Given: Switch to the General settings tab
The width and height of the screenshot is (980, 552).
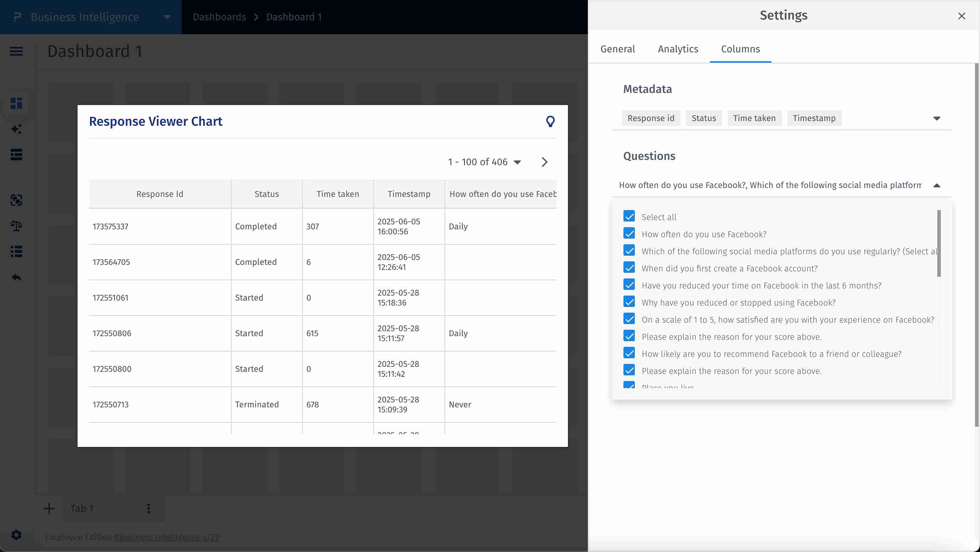Looking at the screenshot, I should [617, 49].
